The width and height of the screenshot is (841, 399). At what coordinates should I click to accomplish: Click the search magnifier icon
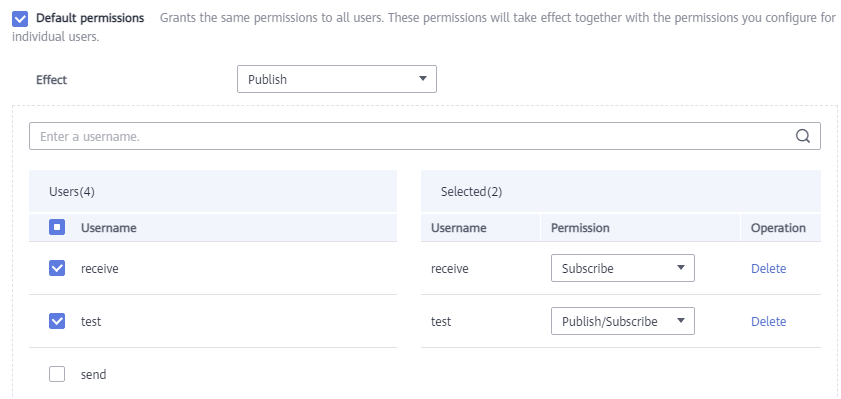coord(802,136)
